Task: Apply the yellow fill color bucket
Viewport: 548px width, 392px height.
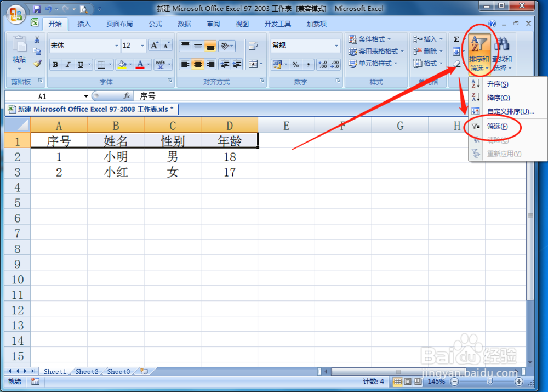Action: pyautogui.click(x=122, y=64)
